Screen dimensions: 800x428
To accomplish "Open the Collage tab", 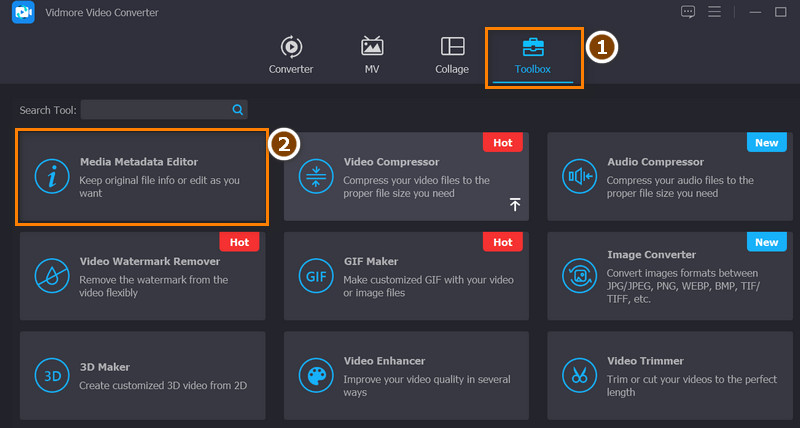I will click(x=452, y=55).
